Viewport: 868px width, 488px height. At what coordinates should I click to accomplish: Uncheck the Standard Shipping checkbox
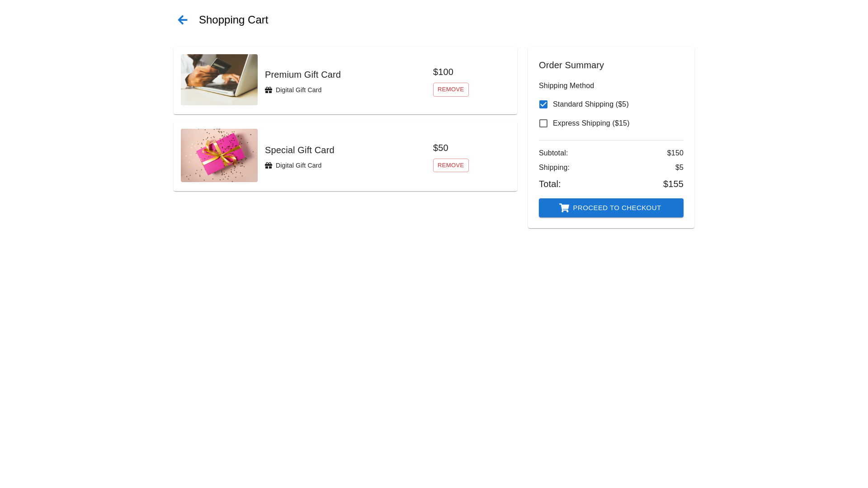[x=543, y=104]
